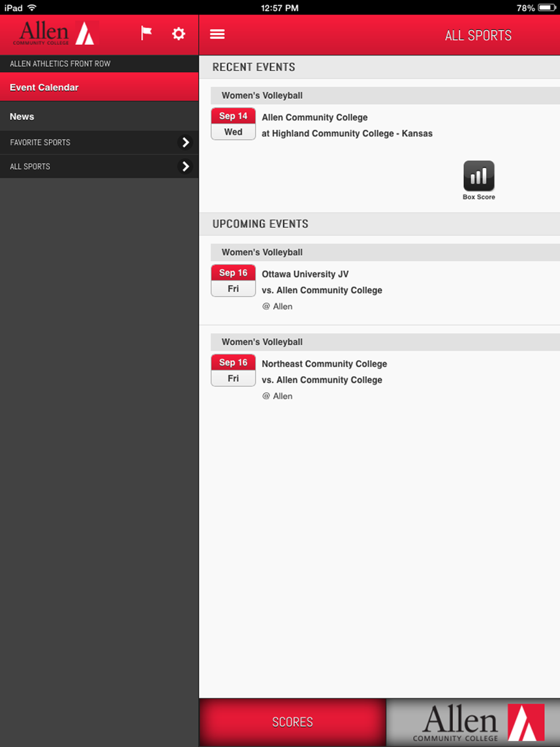
Task: Select 'Ottawa University JV' event
Action: [305, 274]
